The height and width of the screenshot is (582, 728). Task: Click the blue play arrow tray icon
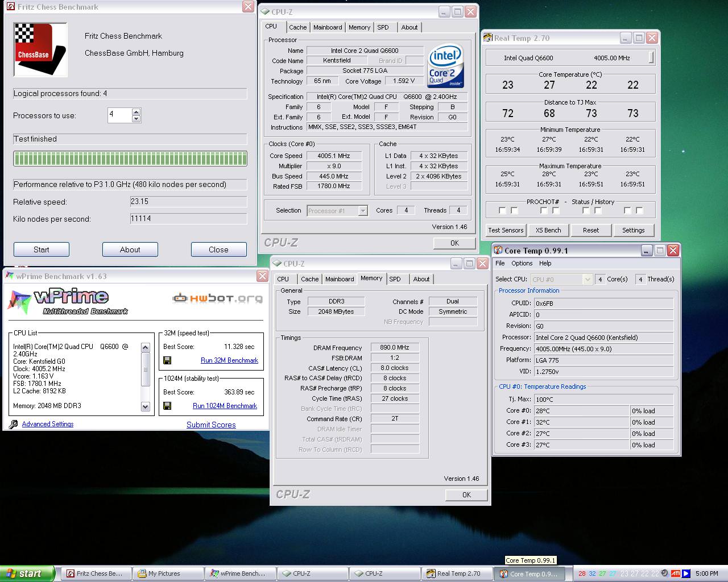686,573
